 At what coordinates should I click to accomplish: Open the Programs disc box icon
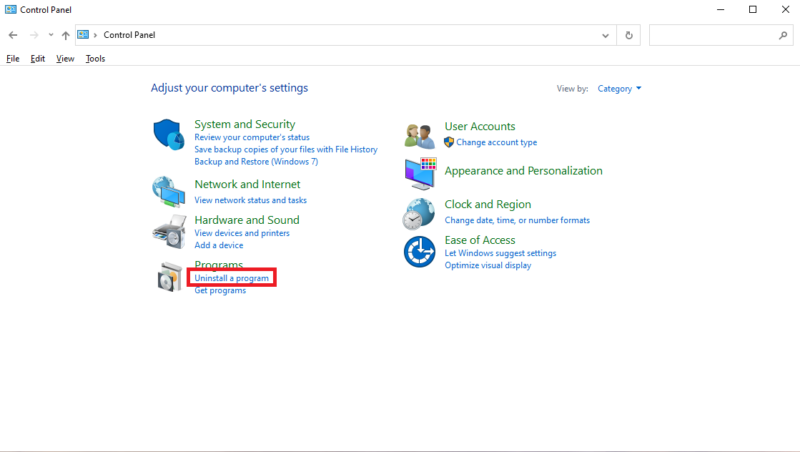(x=170, y=277)
